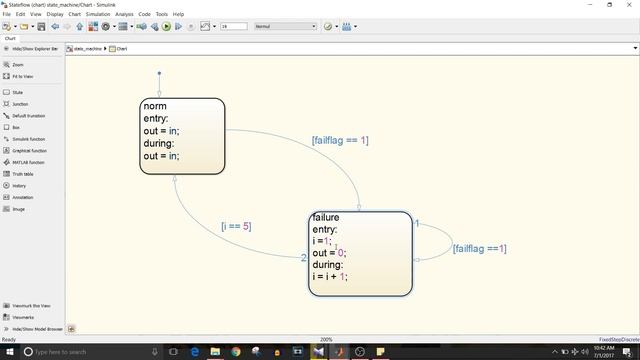Screen dimensions: 640x360
Task: Open the Edit menu
Action: coord(20,14)
